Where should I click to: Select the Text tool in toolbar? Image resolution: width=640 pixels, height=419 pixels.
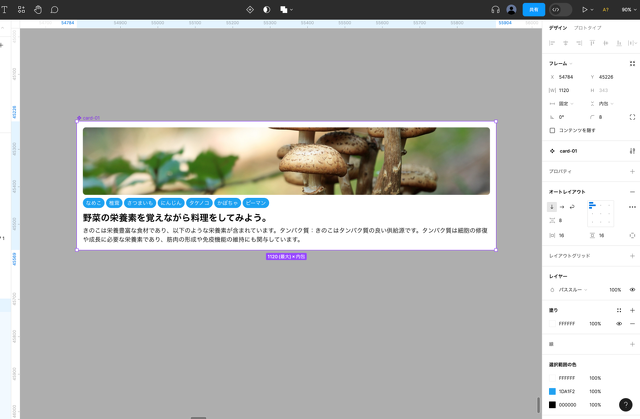(5, 9)
